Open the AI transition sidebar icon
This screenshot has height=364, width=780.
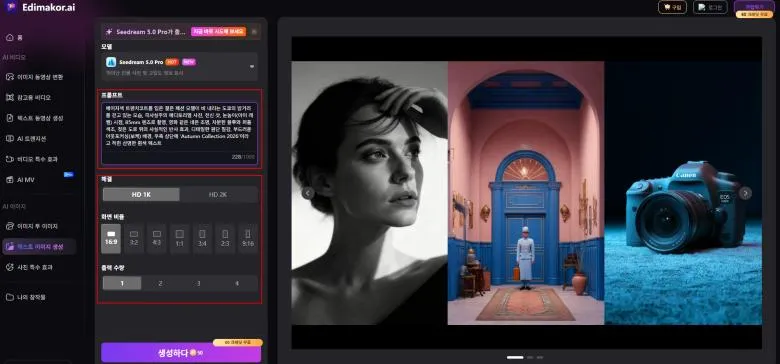(x=9, y=139)
